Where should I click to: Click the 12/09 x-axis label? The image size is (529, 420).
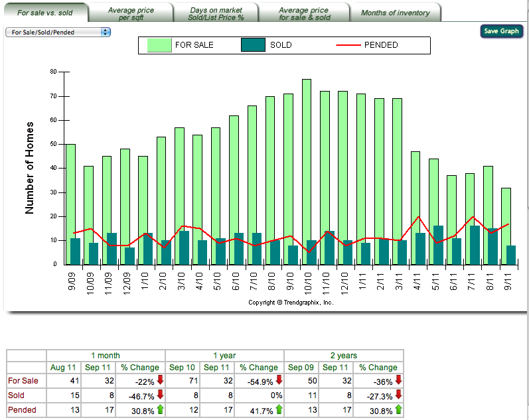click(x=127, y=283)
